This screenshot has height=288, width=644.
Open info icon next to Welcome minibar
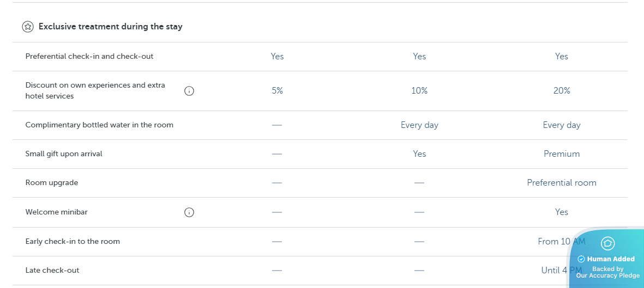189,212
